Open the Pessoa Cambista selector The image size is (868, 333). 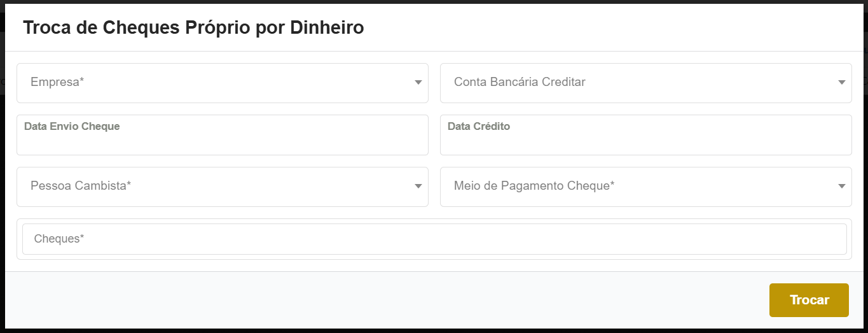[x=222, y=187]
